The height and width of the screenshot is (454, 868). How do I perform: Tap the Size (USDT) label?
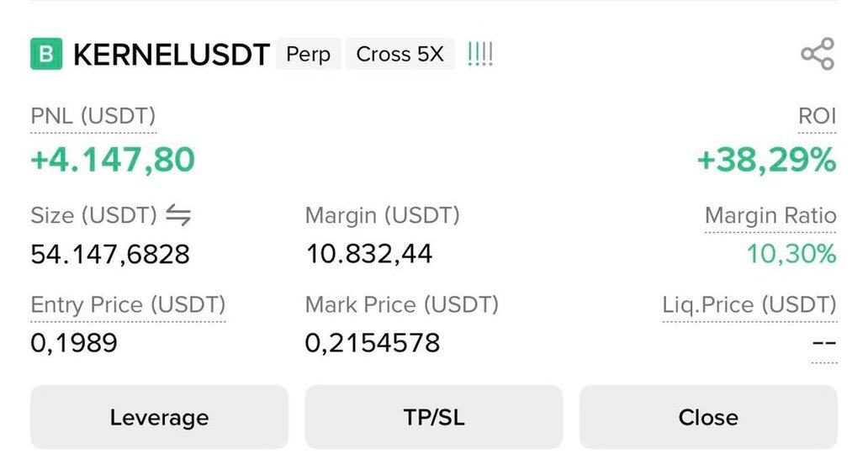pos(93,216)
